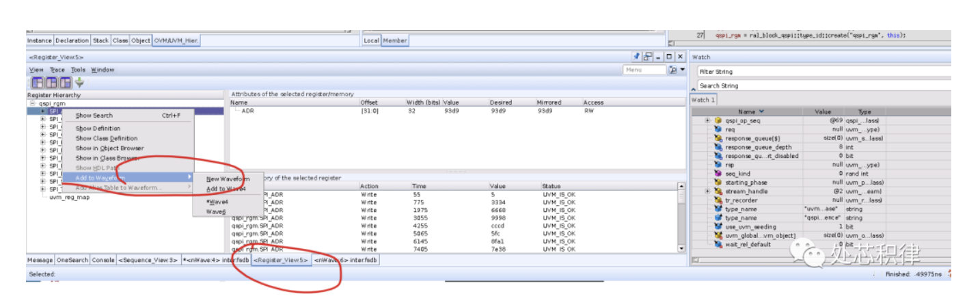Switch to the Declaration tab

tap(72, 40)
